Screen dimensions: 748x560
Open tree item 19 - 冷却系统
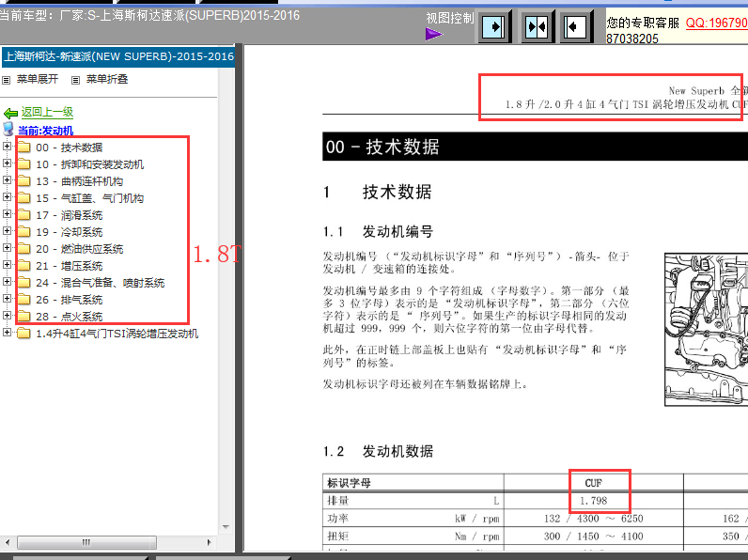70,232
